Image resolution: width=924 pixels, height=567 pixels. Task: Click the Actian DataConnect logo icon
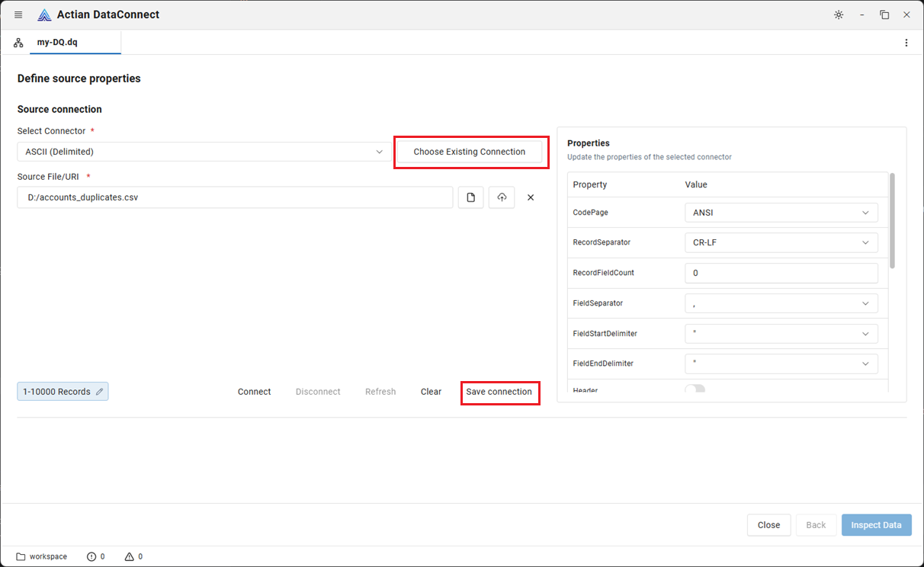(x=44, y=14)
